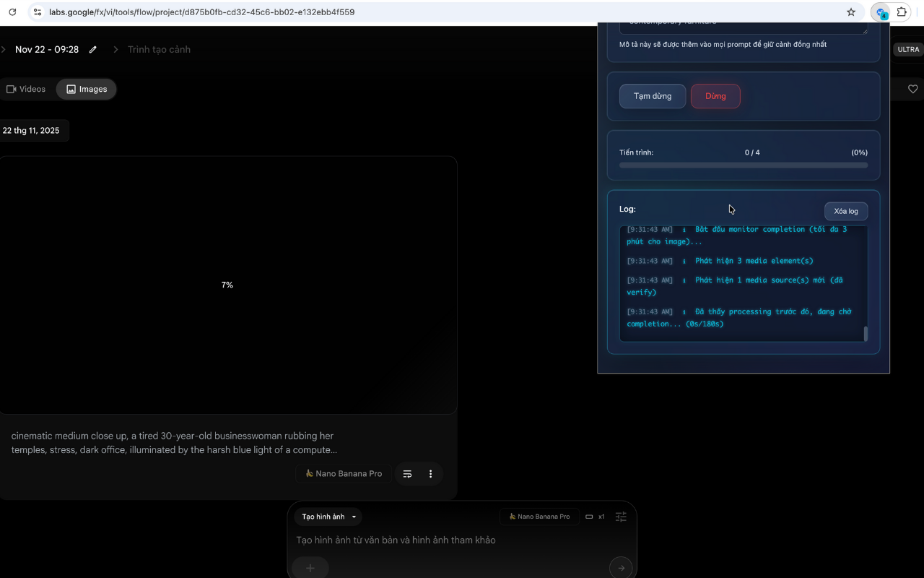
Task: Click the 'Log:' heading
Action: point(627,209)
